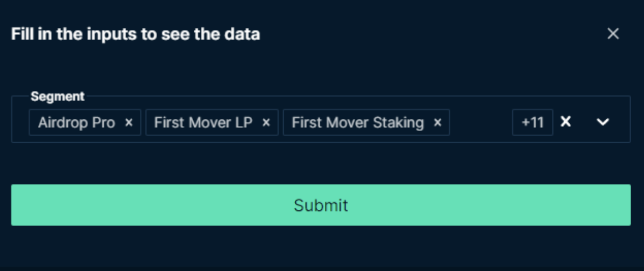644x271 pixels.
Task: Click the dialog heading text
Action: coord(135,34)
